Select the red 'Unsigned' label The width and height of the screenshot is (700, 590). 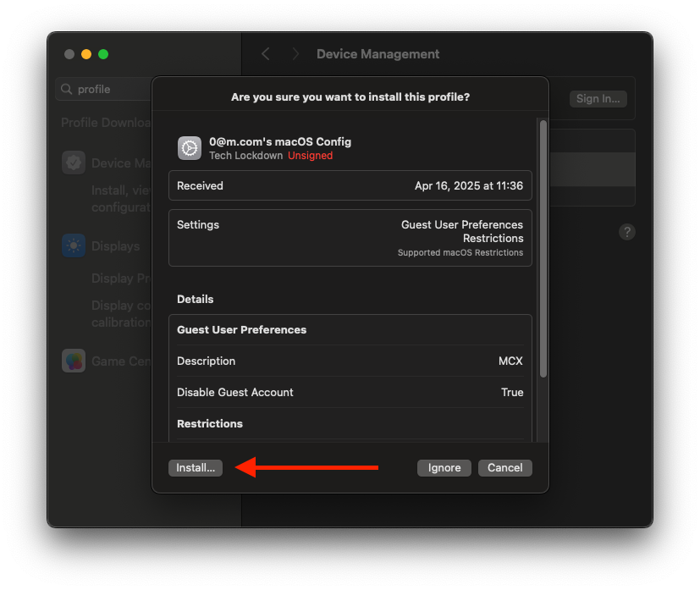(x=311, y=155)
